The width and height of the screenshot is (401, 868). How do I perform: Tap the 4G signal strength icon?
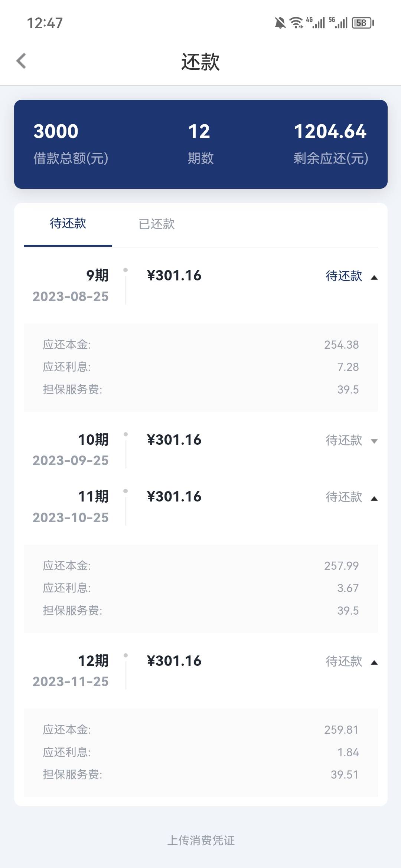(x=316, y=23)
